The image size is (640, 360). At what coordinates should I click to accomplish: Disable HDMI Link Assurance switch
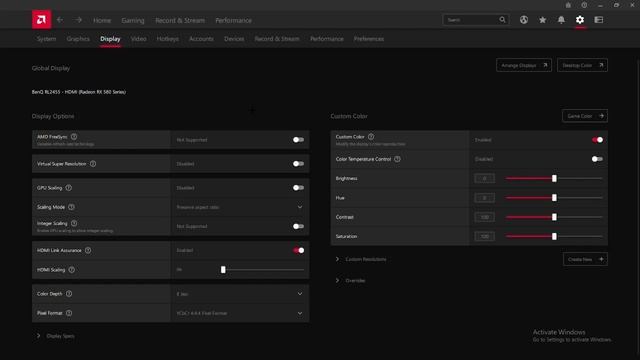point(298,250)
